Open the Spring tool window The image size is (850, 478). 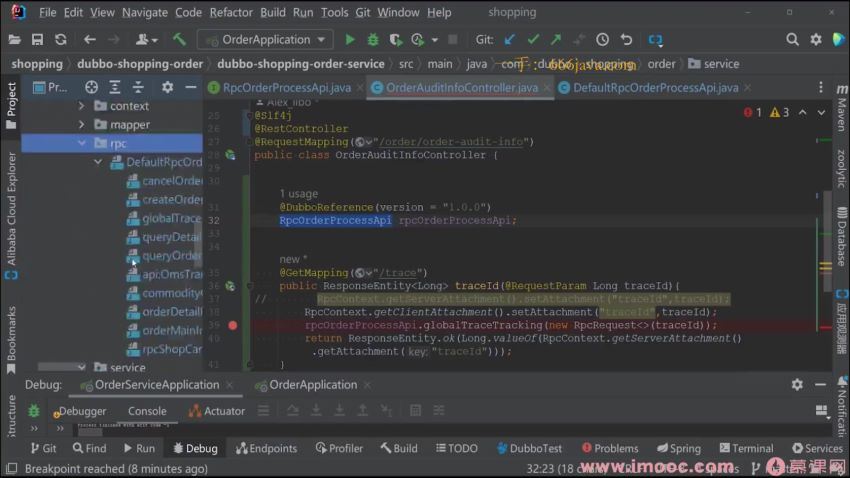(679, 448)
